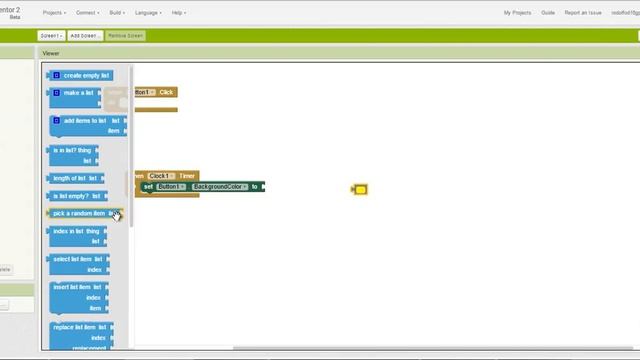Viewport: 640px width, 360px height.
Task: Select the create empty list block
Action: point(81,76)
